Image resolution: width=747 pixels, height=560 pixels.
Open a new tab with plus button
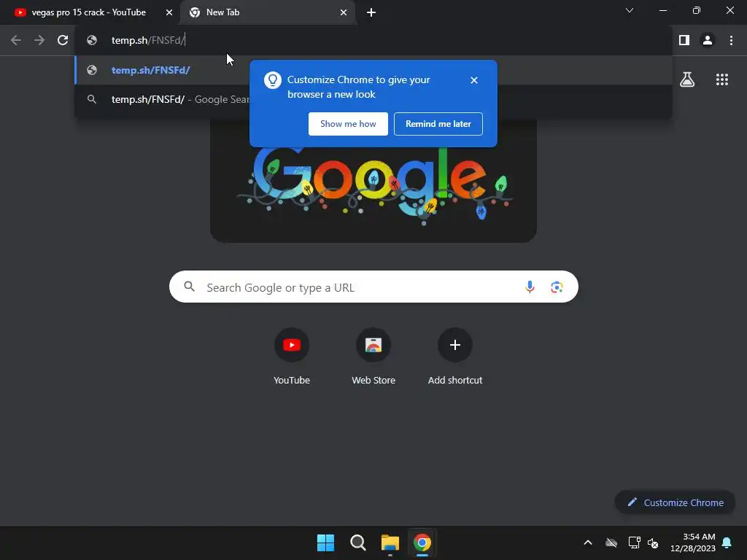[371, 12]
